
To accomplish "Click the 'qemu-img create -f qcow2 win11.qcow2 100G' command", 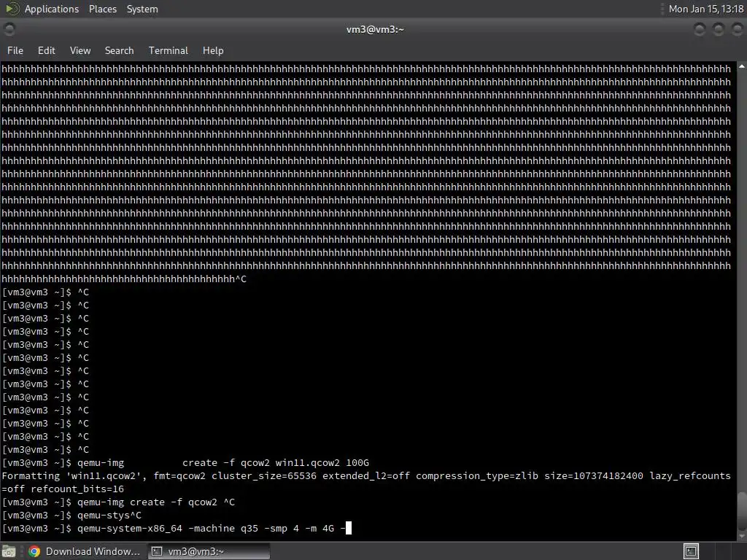I will 223,463.
